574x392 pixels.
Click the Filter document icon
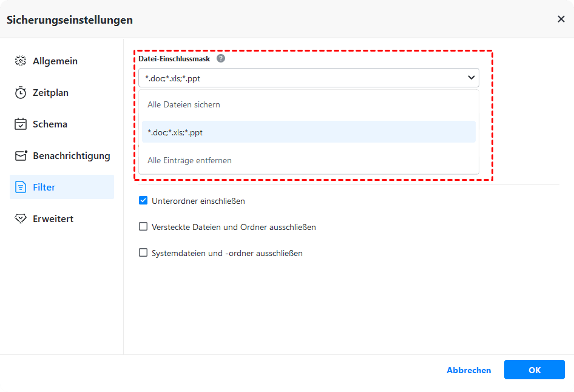click(x=21, y=187)
